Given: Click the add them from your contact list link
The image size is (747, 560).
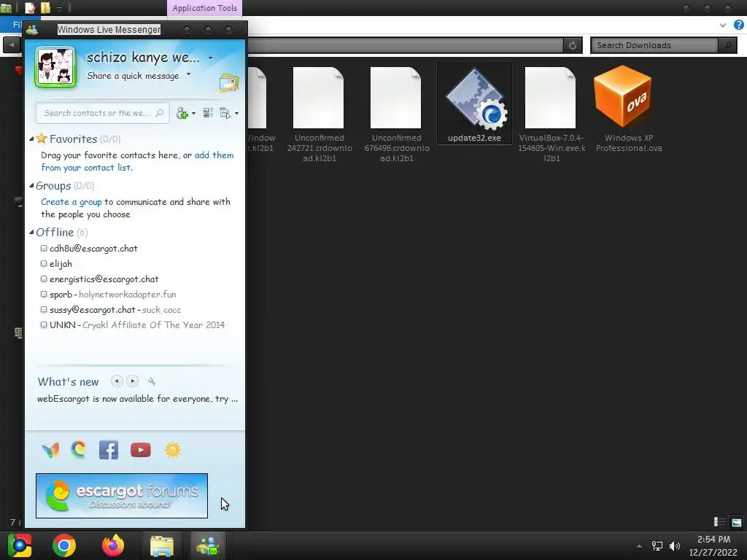Looking at the screenshot, I should pyautogui.click(x=137, y=161).
